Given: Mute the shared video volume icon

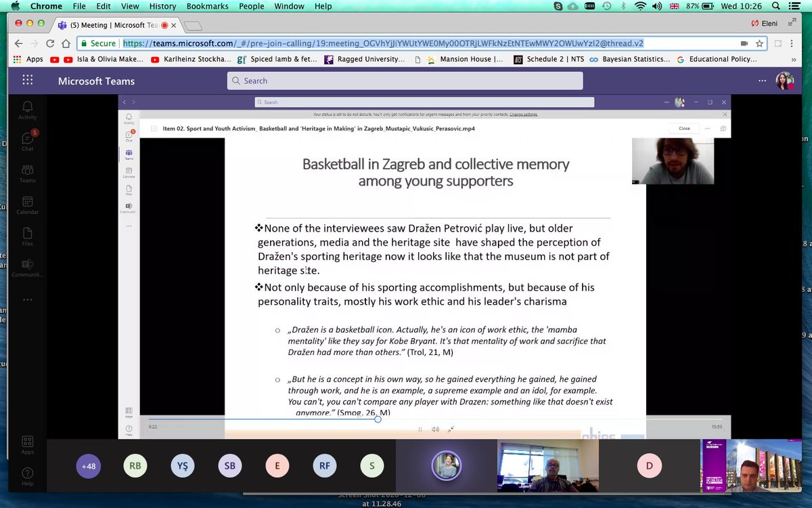Looking at the screenshot, I should pyautogui.click(x=435, y=429).
